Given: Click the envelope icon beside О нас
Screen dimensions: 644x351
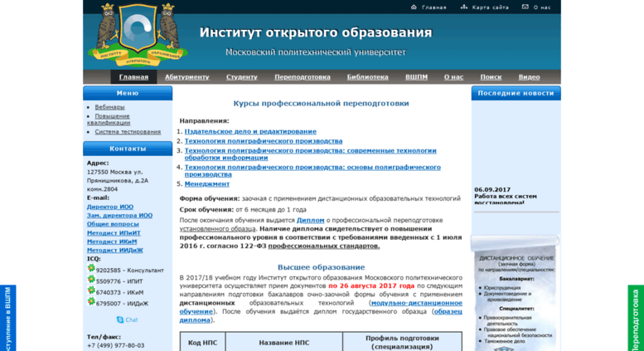Looking at the screenshot, I should (525, 7).
